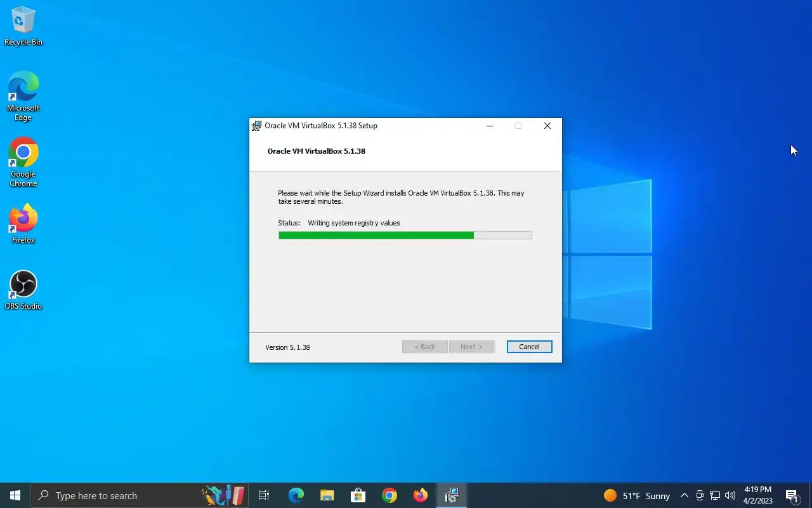Click the disabled Next button
812x508 pixels.
pyautogui.click(x=471, y=347)
